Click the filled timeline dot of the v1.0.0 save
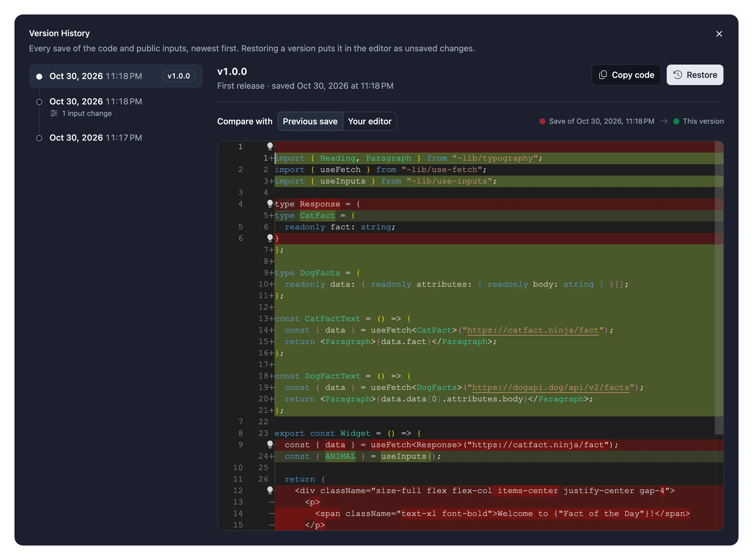Screen dimensions: 753x560 tap(39, 77)
